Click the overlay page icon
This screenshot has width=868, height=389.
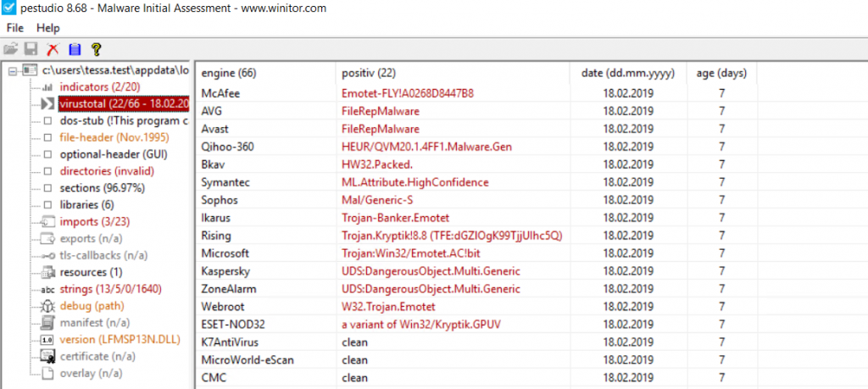[x=48, y=374]
